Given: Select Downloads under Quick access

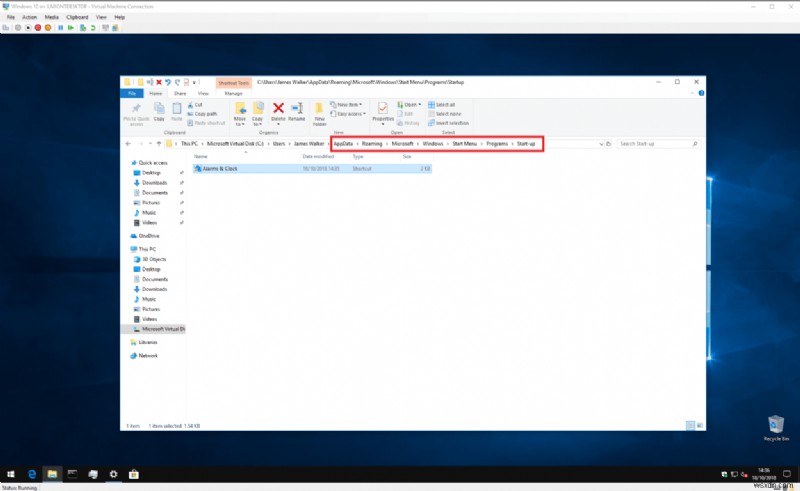Looking at the screenshot, I should tap(155, 183).
